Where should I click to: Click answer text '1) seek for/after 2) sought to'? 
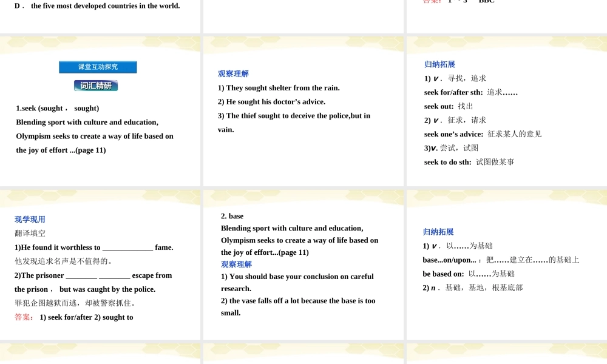[x=86, y=317]
